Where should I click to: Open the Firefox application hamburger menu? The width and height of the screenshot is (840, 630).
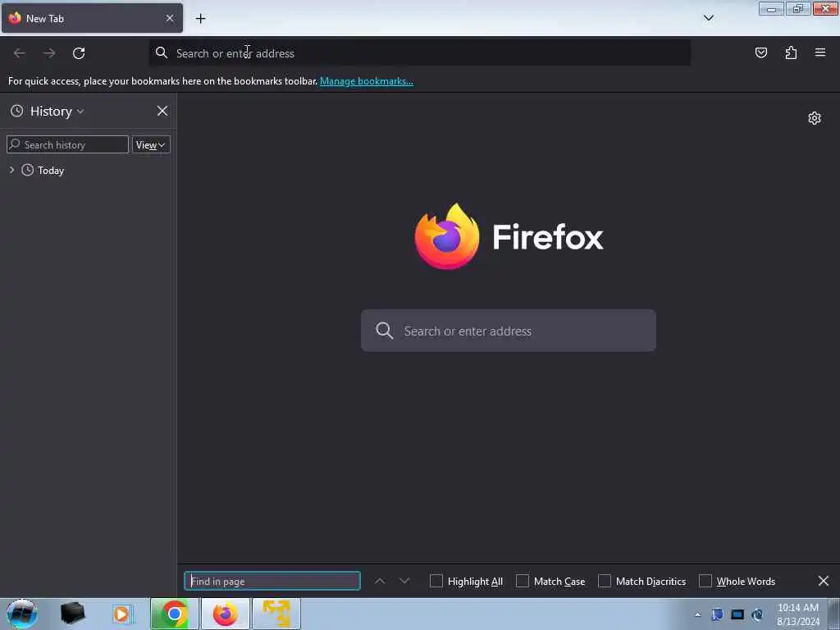tap(820, 52)
